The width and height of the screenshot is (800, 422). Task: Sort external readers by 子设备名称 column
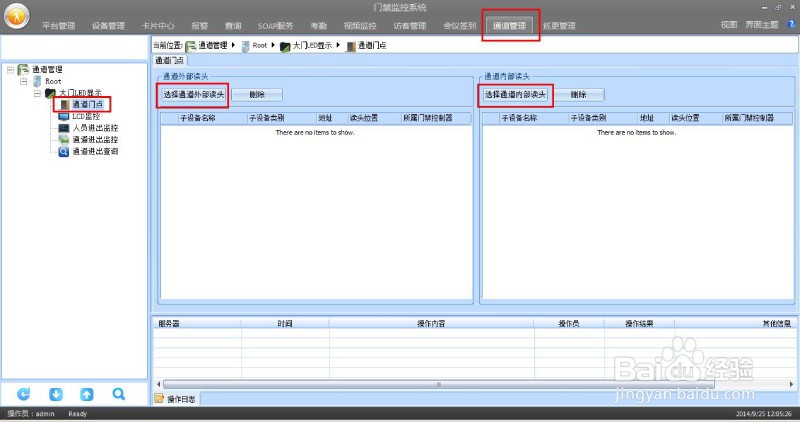[x=212, y=118]
